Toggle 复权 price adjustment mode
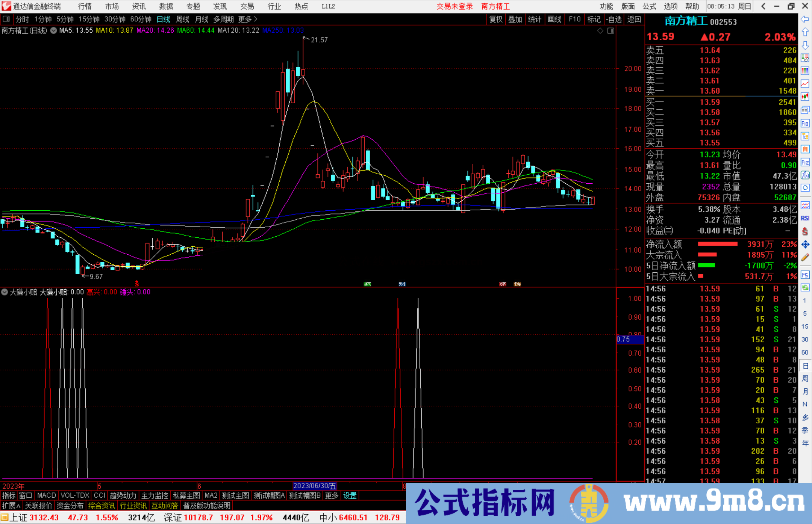This screenshot has height=524, width=812. [495, 19]
